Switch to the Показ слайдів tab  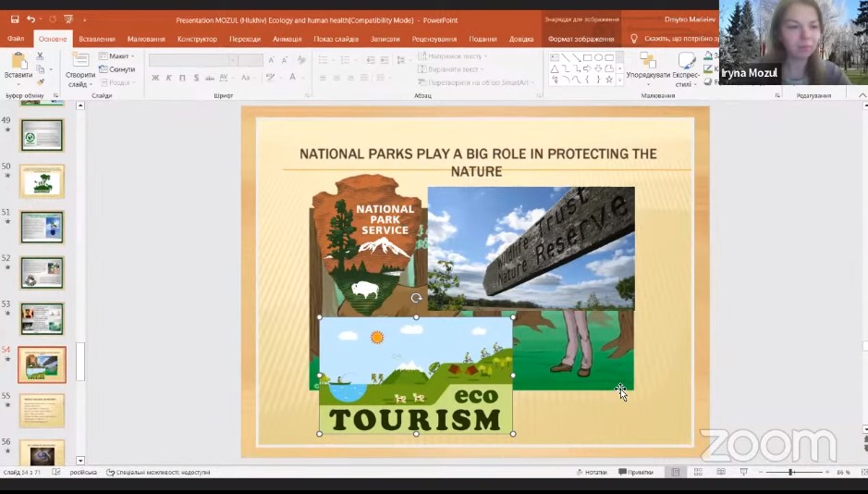(336, 39)
